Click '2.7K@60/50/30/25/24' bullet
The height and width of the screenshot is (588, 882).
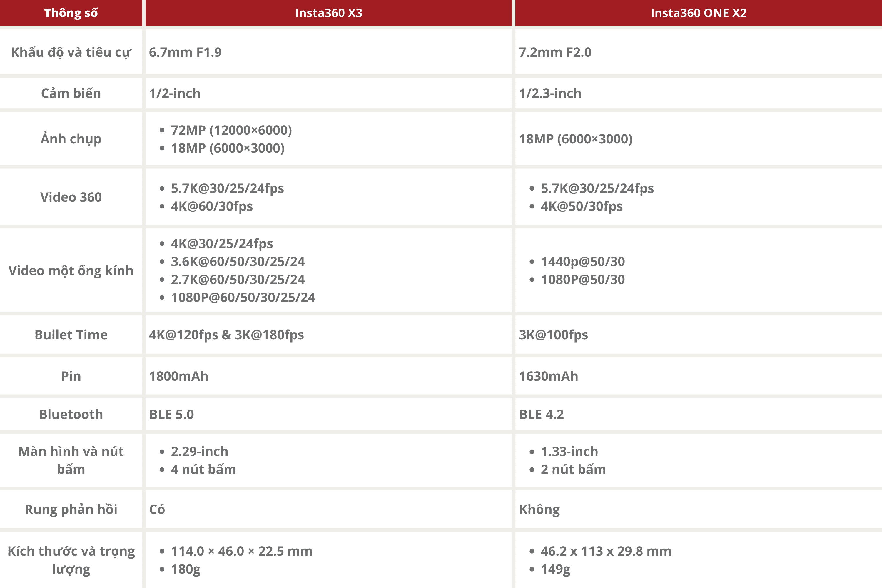point(238,279)
